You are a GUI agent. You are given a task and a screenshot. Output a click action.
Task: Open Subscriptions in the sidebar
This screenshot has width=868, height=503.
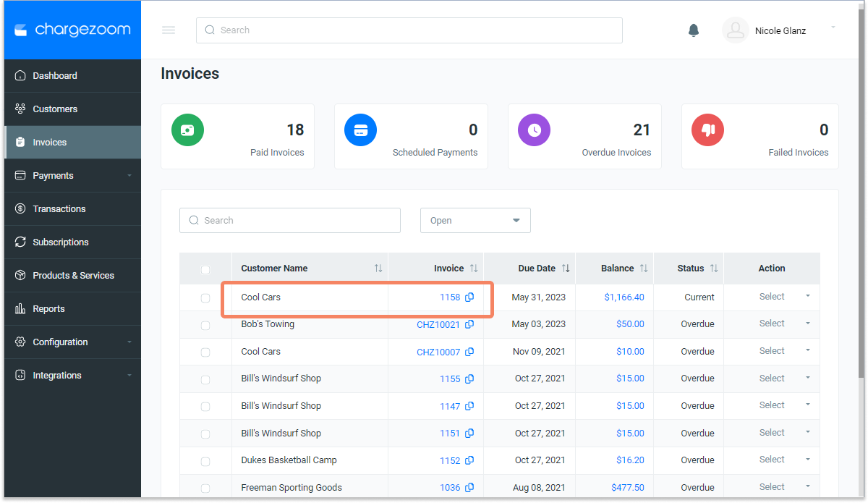pyautogui.click(x=72, y=242)
